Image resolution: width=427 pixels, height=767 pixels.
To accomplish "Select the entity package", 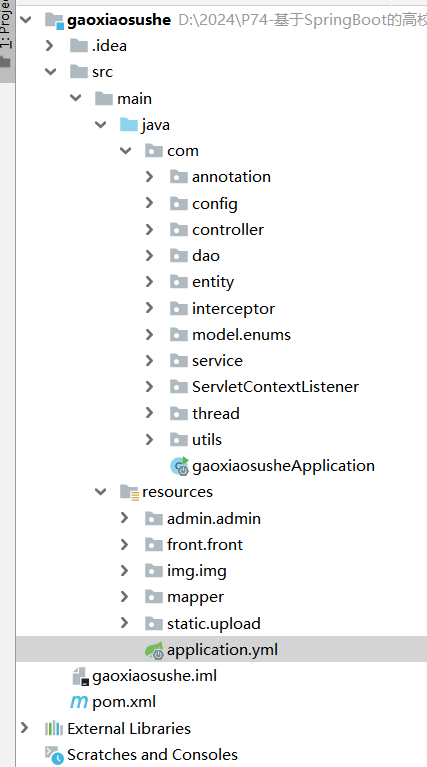I will [213, 282].
